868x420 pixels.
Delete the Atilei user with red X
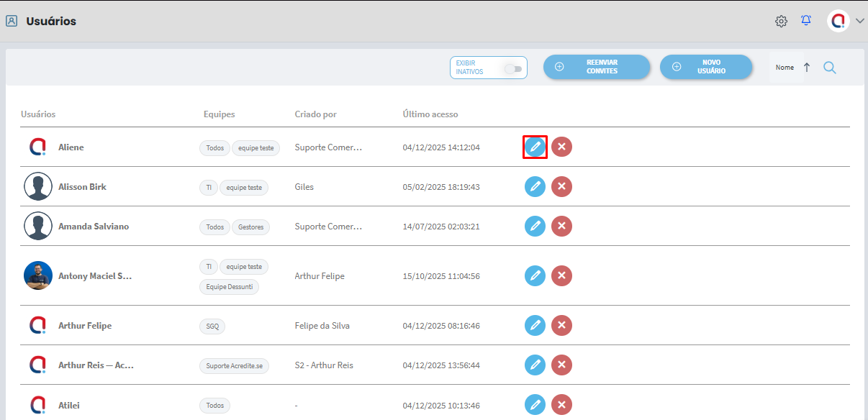point(561,405)
